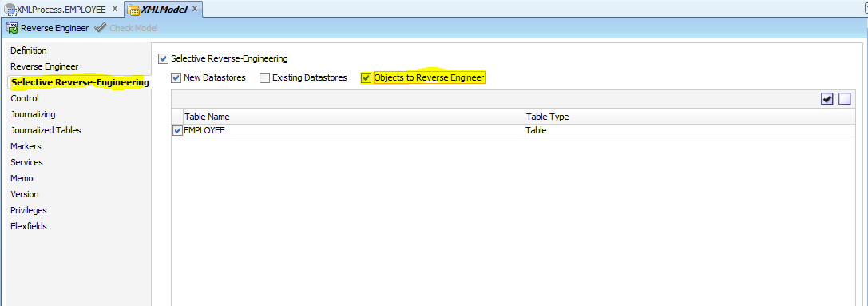Click the Table Type column header
Screen dimensions: 868x306
click(690, 117)
